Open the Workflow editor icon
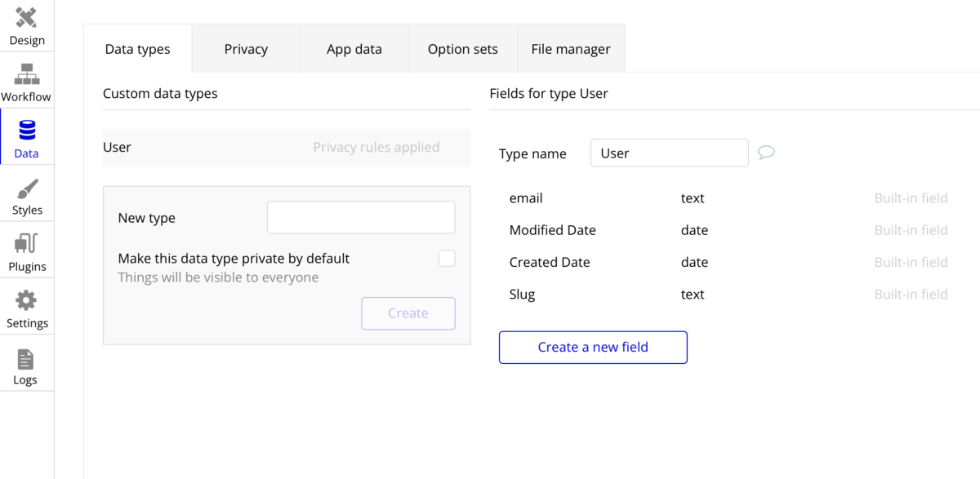Screen dimensions: 980x479 pyautogui.click(x=27, y=75)
